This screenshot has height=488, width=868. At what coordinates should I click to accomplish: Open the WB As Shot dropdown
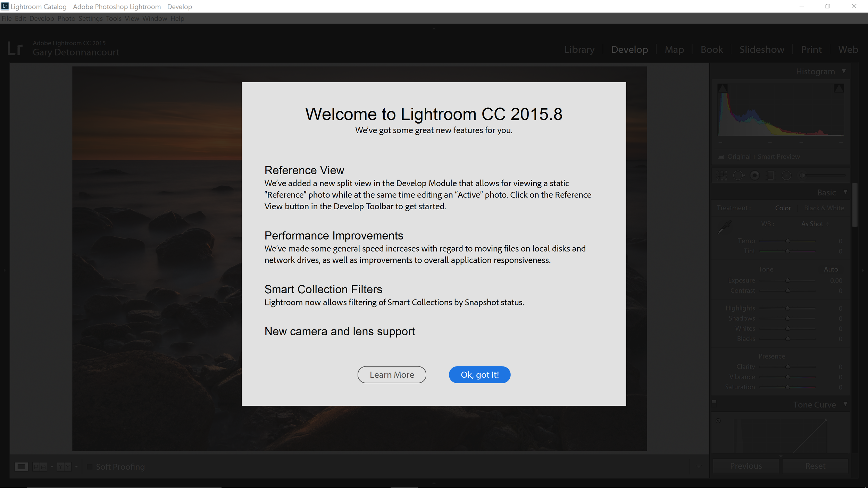pos(815,224)
